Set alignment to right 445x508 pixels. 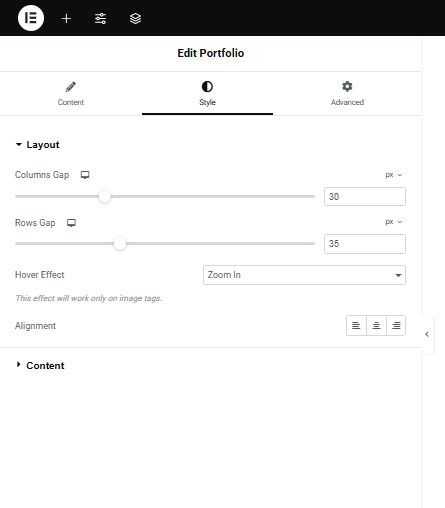[x=396, y=325]
